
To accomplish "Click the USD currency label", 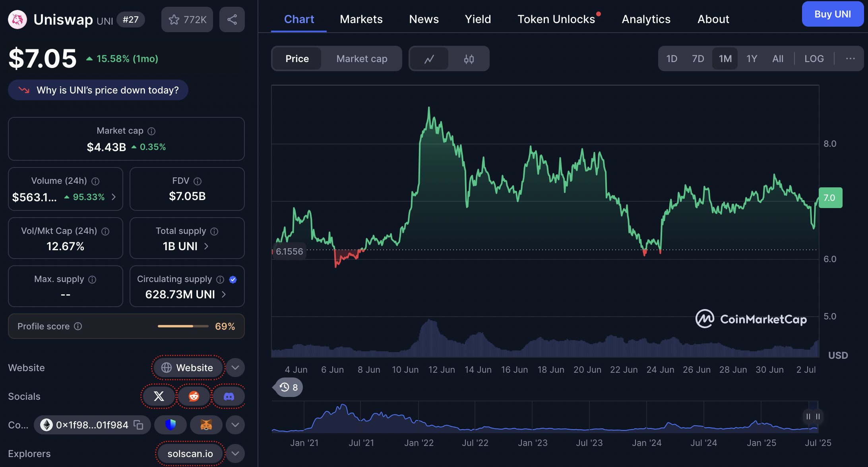I will [838, 355].
